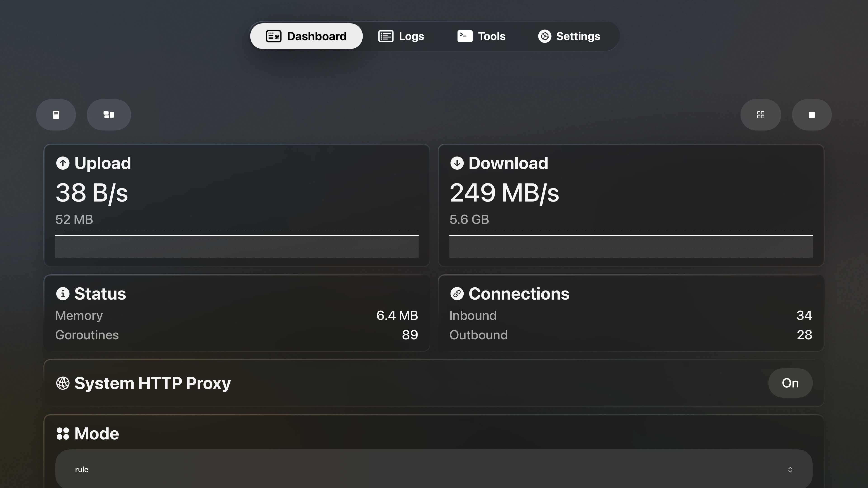Click the Memory value 6.4 MB
This screenshot has width=868, height=488.
coord(397,315)
